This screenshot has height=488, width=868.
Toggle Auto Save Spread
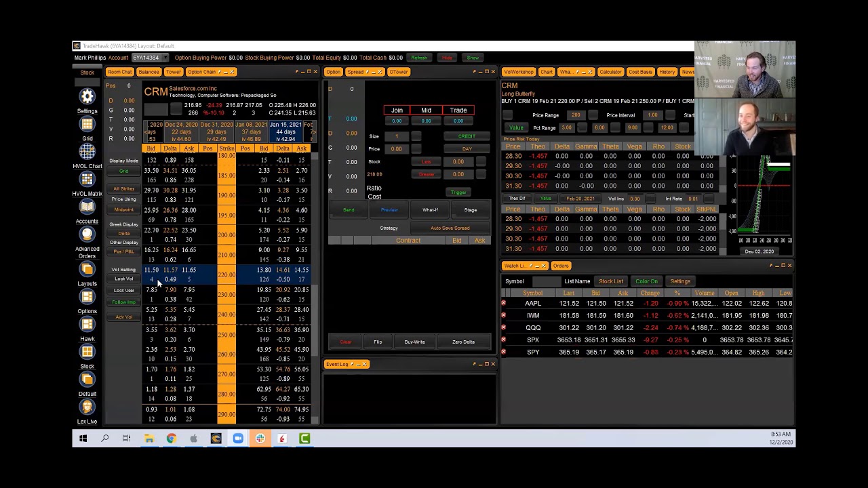point(450,228)
